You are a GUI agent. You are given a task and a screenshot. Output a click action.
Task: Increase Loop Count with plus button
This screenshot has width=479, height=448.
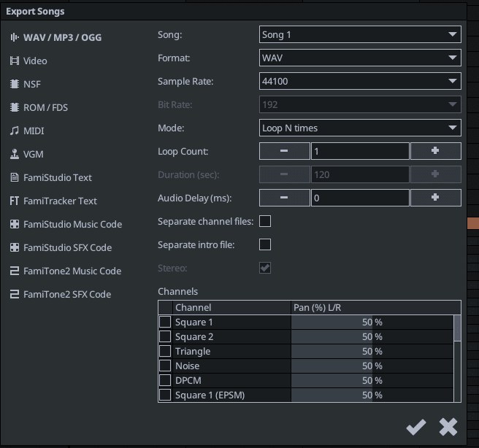click(436, 151)
